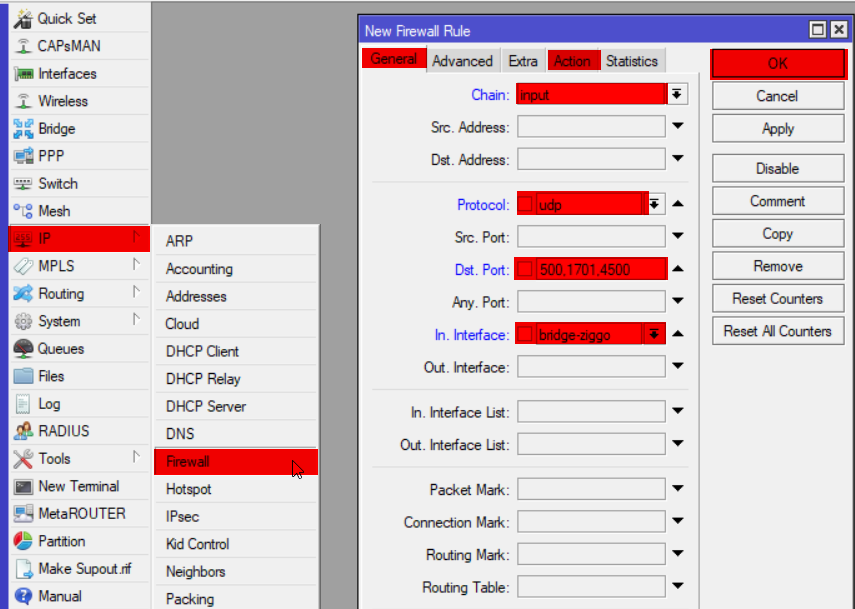
Task: Select Firewall in the IP submenu
Action: pyautogui.click(x=235, y=462)
